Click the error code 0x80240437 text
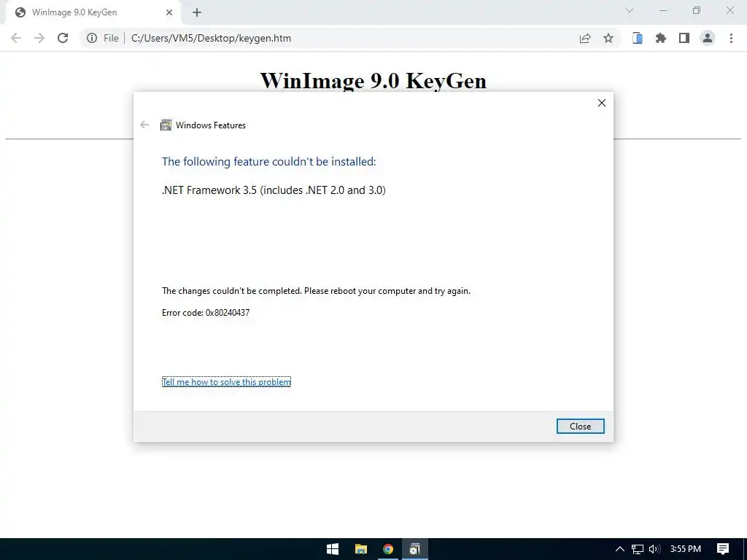The image size is (747, 560). click(206, 313)
